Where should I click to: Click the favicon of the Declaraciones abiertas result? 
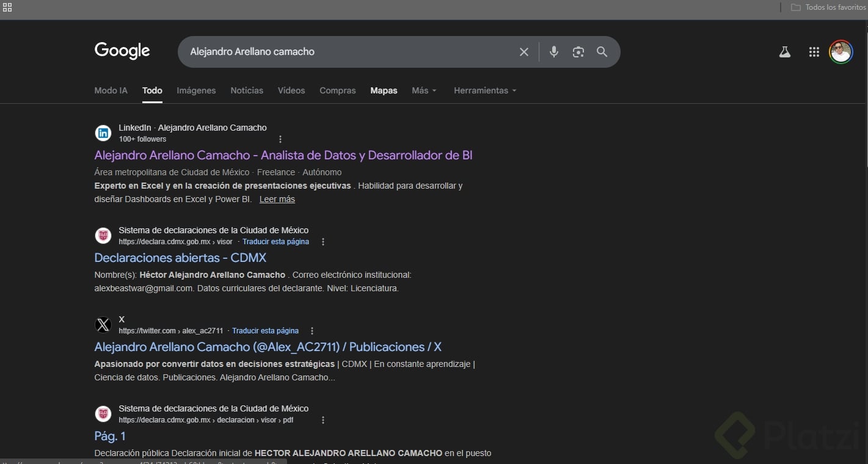coord(103,236)
